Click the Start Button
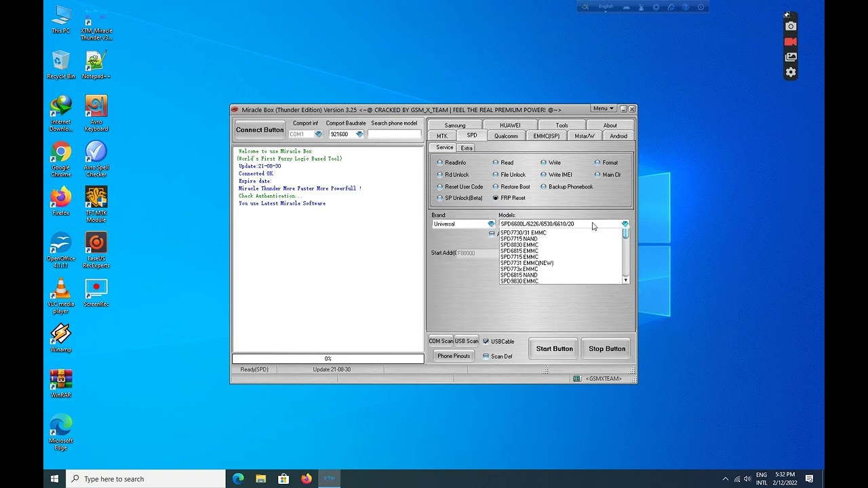The image size is (868, 488). click(555, 348)
